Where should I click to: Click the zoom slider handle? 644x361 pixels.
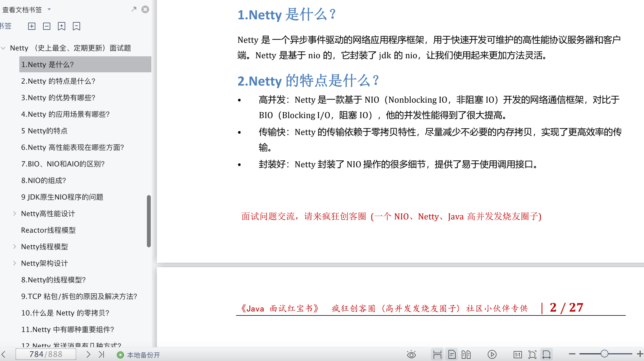604,354
